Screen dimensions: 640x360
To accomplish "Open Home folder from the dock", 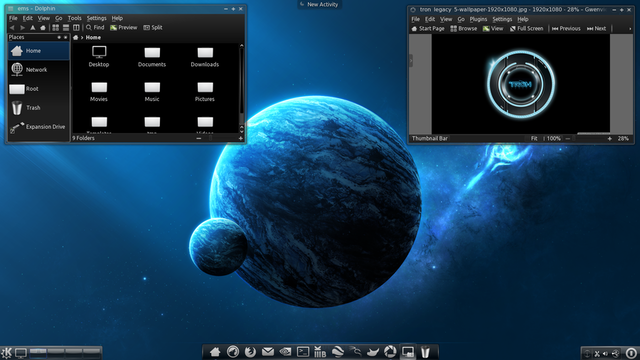I will (215, 352).
